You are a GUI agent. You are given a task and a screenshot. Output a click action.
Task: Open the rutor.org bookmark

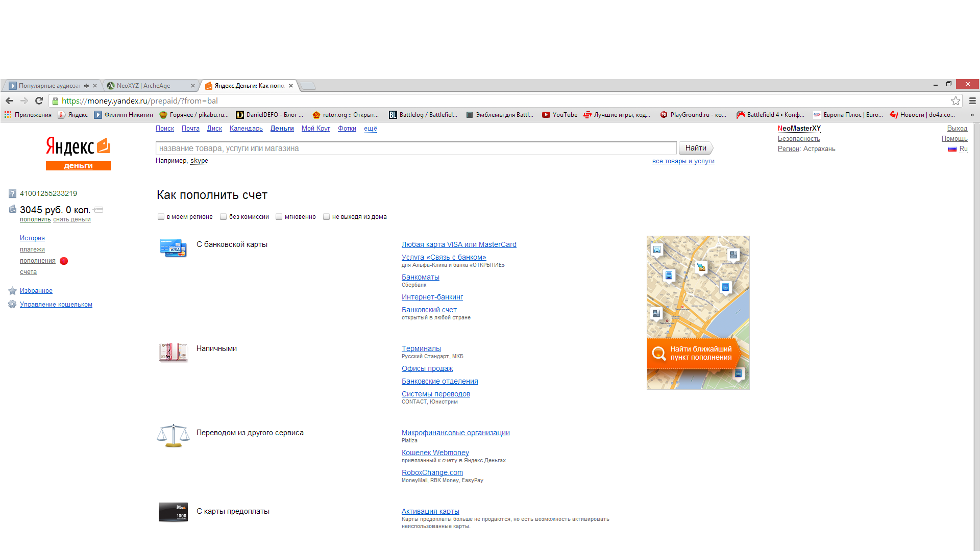(346, 115)
